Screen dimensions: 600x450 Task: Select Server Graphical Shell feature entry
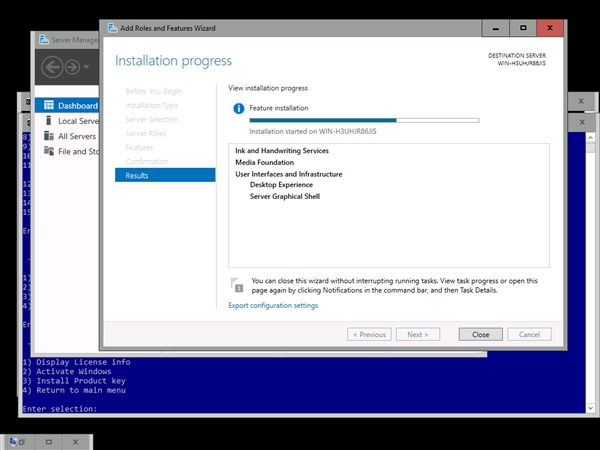284,197
